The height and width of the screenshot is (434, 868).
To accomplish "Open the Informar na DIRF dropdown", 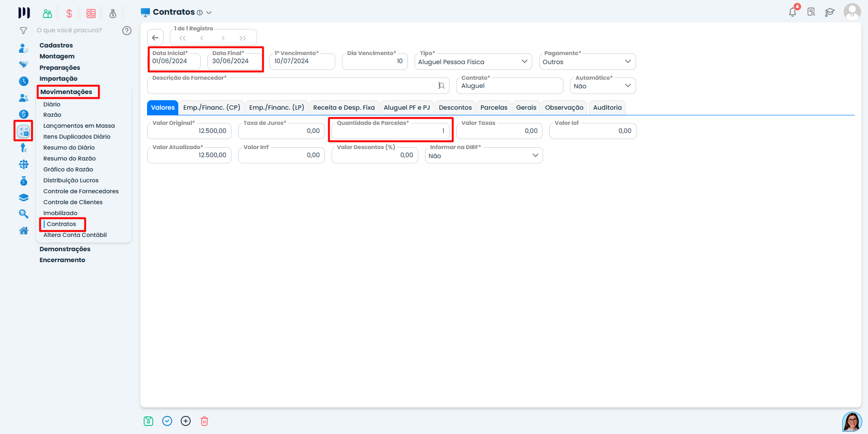I will pos(535,155).
